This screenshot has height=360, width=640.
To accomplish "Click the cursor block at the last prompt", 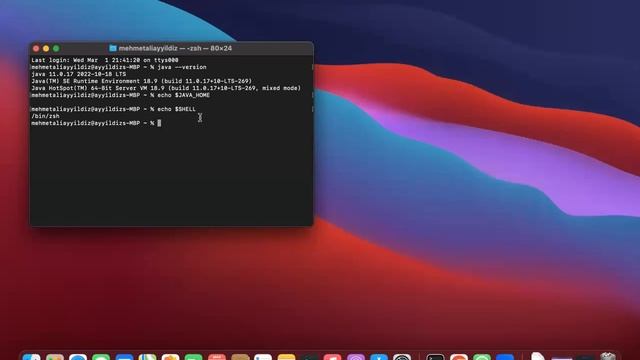I will [x=159, y=123].
